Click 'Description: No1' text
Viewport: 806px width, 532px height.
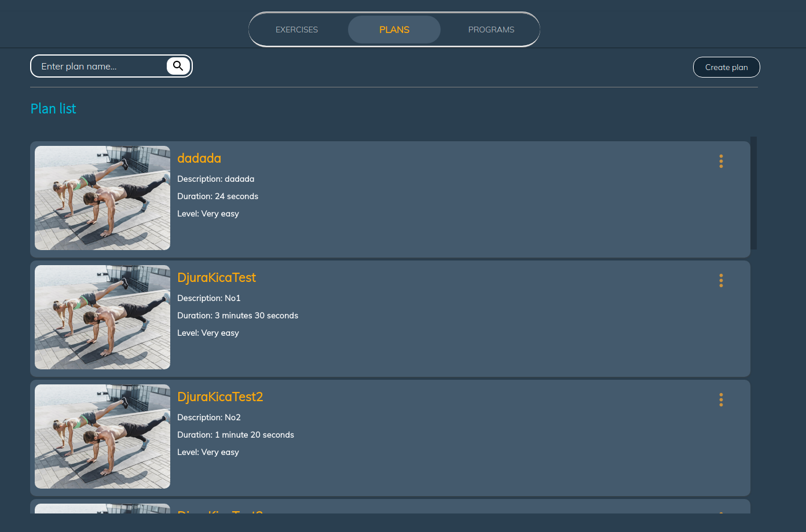click(209, 298)
